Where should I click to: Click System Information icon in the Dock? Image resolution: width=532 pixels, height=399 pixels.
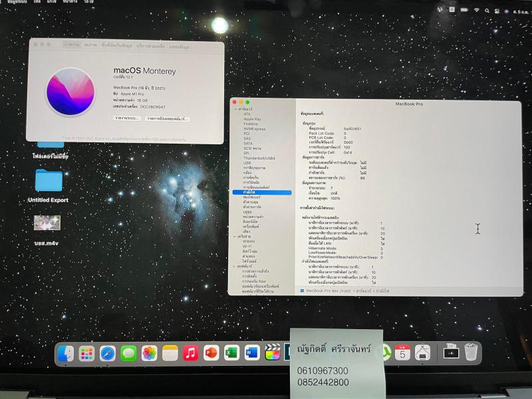coord(422,353)
